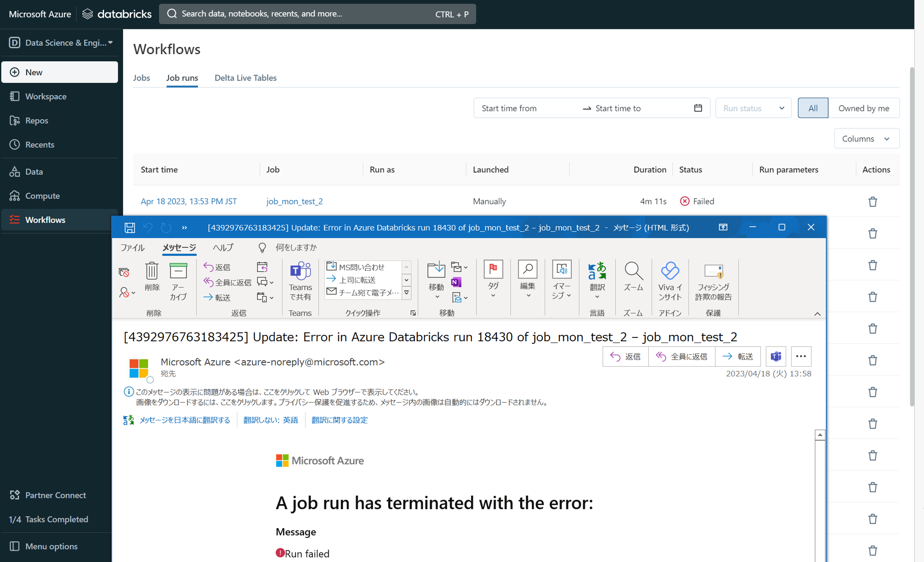Click the Translate icon in the ribbon
This screenshot has width=924, height=562.
coord(597,271)
